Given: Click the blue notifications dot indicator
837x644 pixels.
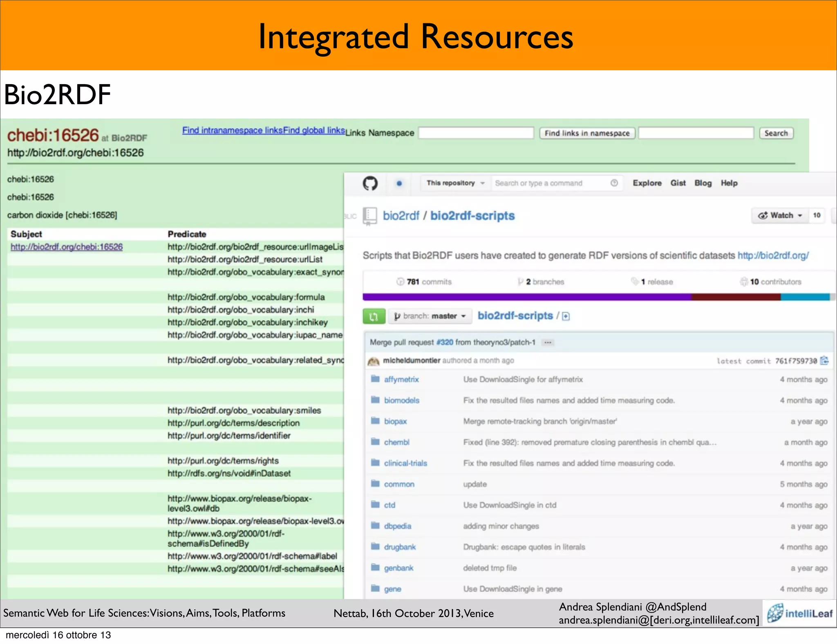Looking at the screenshot, I should point(399,183).
